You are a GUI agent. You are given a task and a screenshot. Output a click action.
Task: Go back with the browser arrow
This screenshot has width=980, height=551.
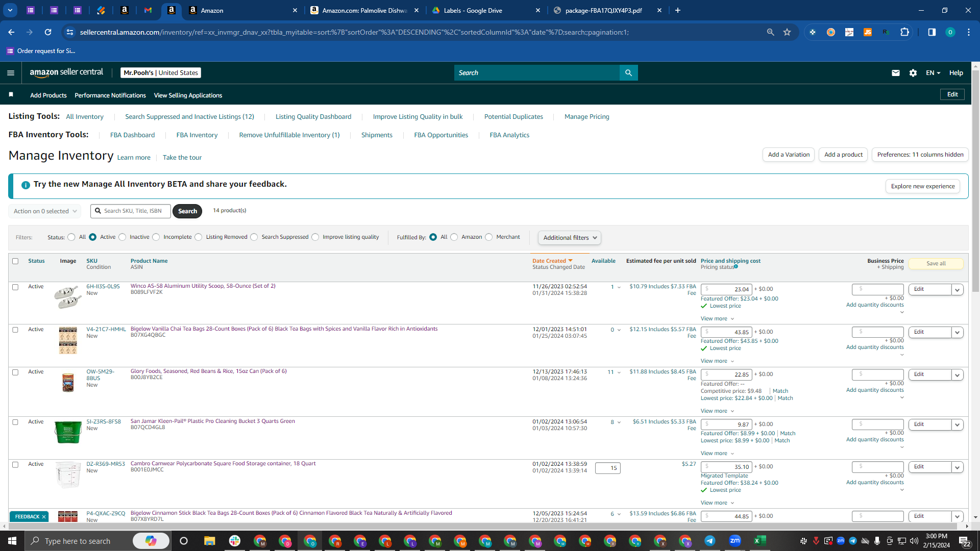click(11, 32)
